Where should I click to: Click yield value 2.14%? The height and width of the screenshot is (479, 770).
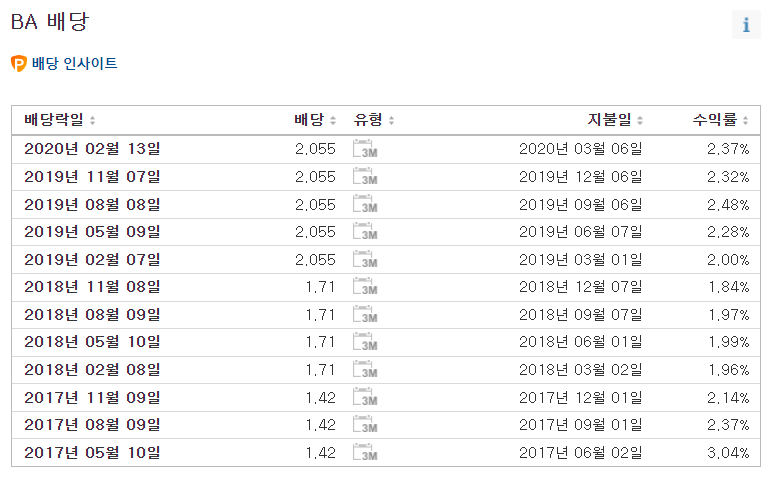[x=728, y=397]
